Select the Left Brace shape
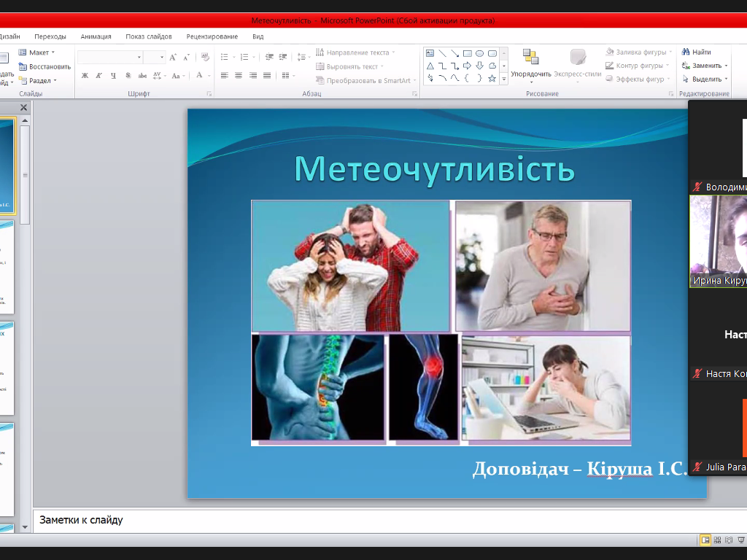This screenshot has width=747, height=560. point(468,78)
